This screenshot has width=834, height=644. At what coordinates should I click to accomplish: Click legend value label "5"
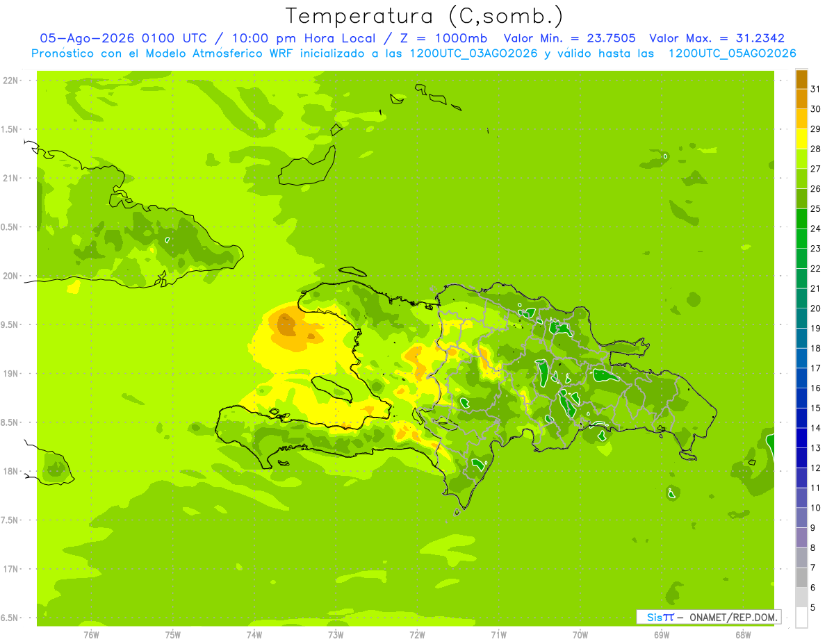tap(812, 607)
